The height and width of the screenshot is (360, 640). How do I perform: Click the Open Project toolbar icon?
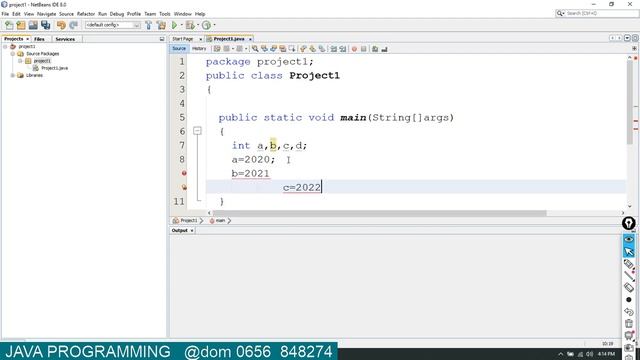33,25
